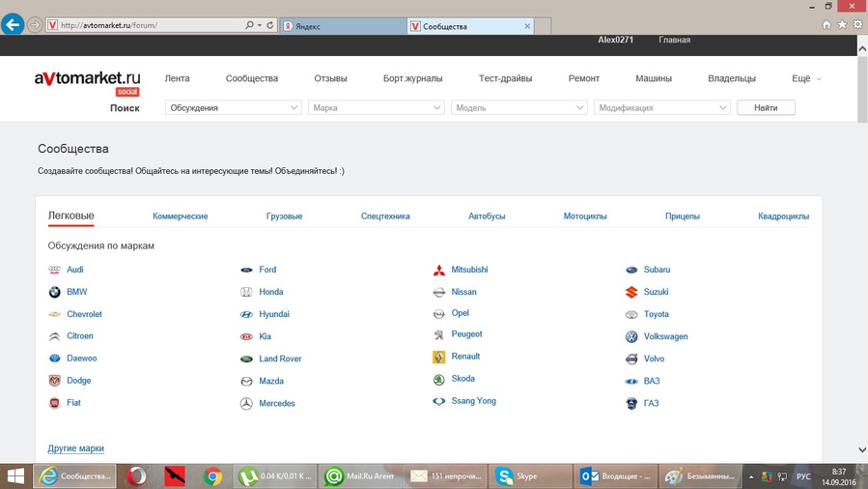Click the Nissan logo icon
The width and height of the screenshot is (868, 489).
tap(439, 292)
